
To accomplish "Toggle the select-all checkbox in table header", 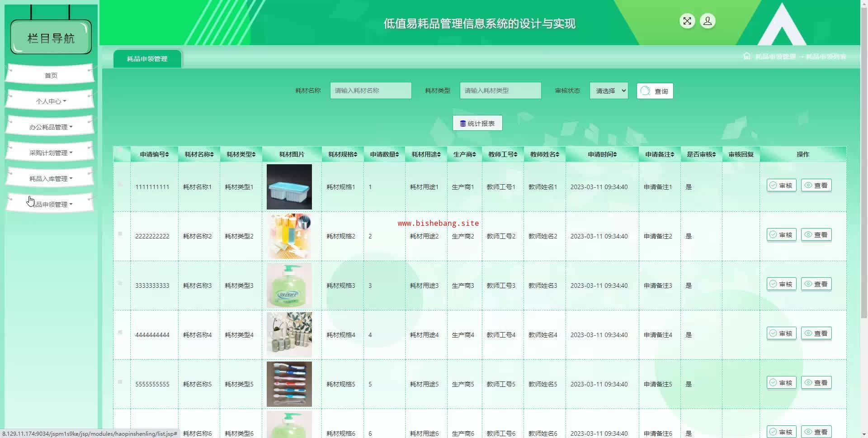I will tap(120, 150).
